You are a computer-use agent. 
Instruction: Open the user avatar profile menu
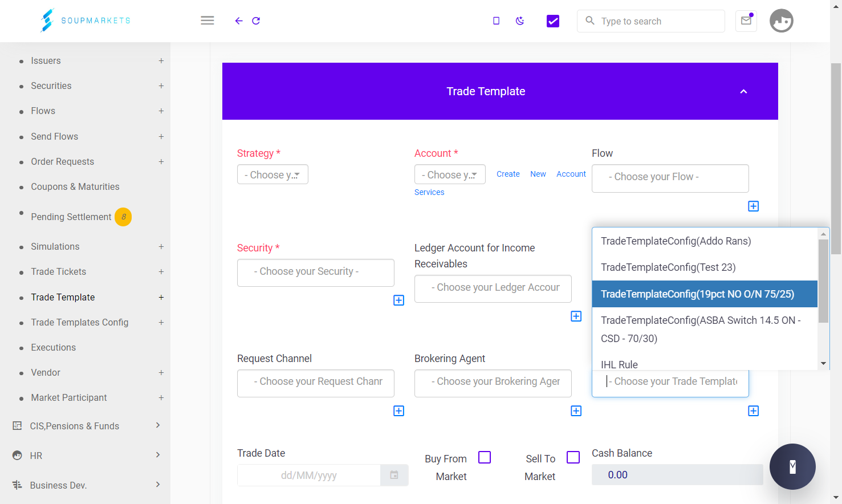click(782, 21)
